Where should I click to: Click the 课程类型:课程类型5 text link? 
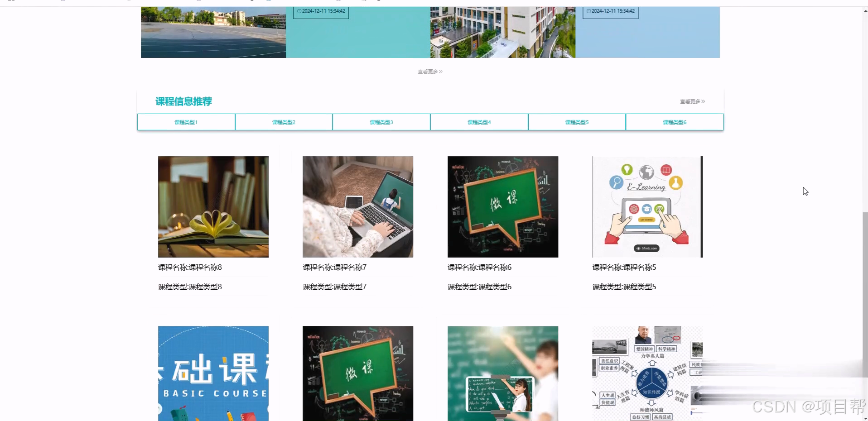coord(624,287)
